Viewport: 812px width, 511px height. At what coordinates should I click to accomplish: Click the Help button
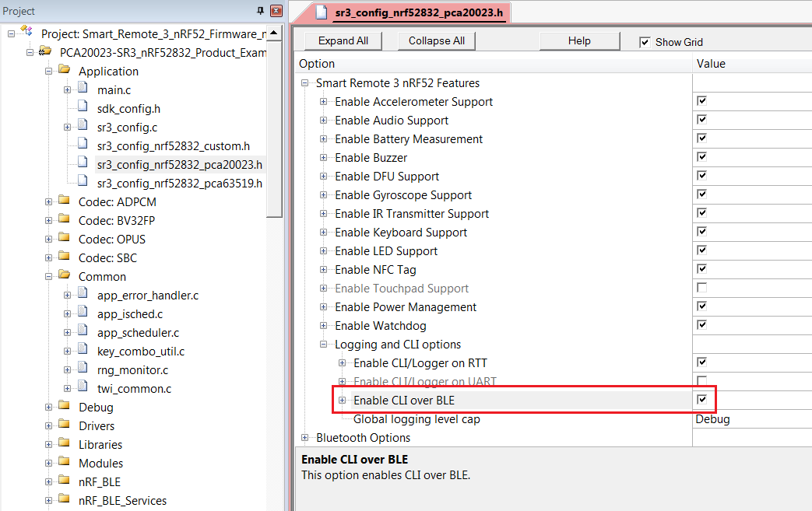tap(579, 41)
